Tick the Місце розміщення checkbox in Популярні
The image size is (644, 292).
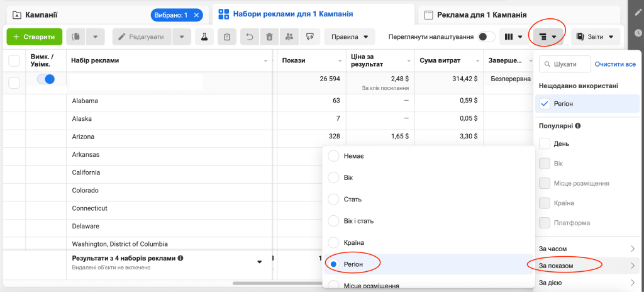coord(545,183)
